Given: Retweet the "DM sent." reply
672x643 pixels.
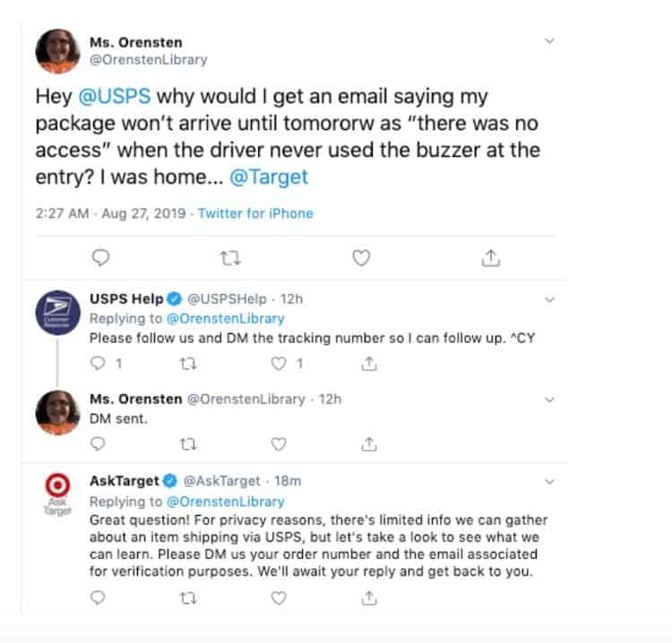Looking at the screenshot, I should 189,443.
